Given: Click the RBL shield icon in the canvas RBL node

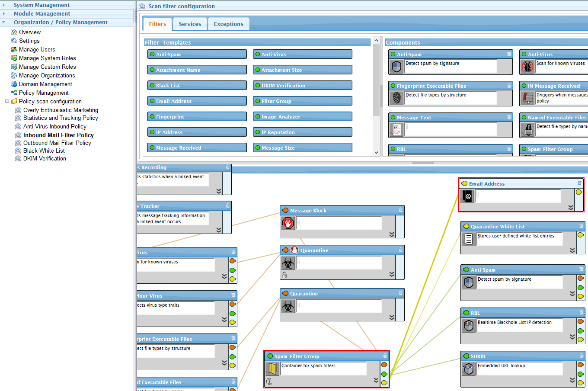Looking at the screenshot, I should pos(469,325).
